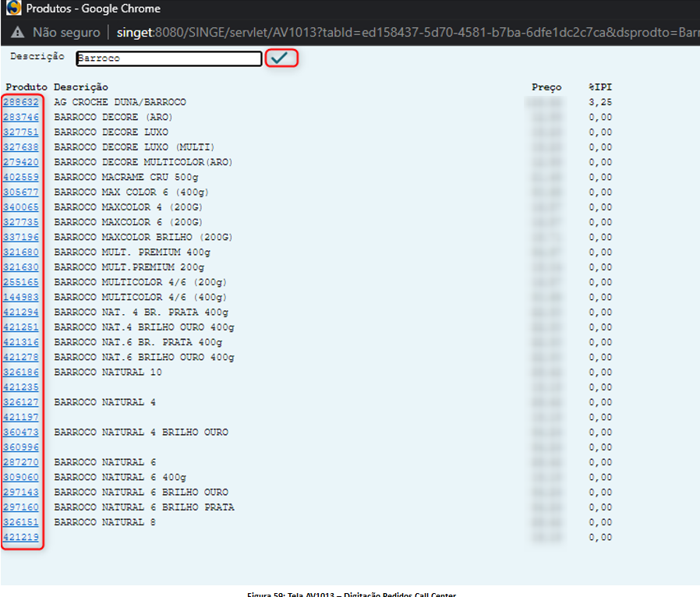Click the 'Não seguro' warning icon
The width and height of the screenshot is (700, 597).
pos(17,33)
